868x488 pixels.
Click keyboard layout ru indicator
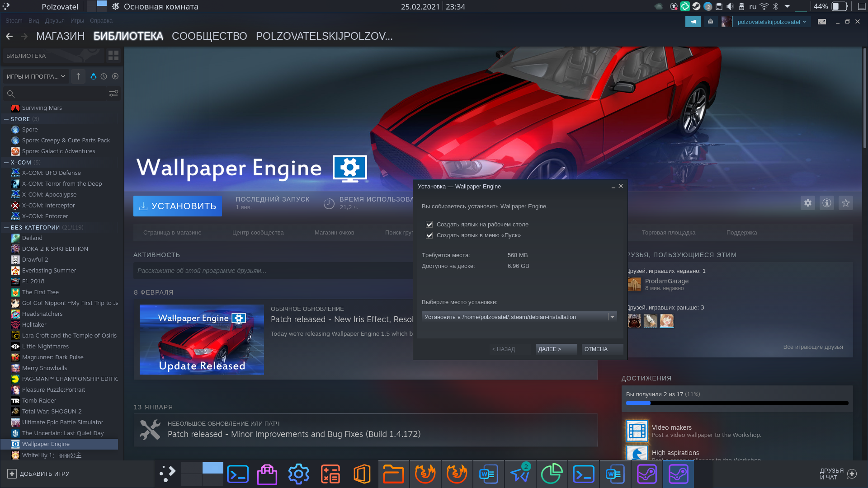pyautogui.click(x=753, y=6)
